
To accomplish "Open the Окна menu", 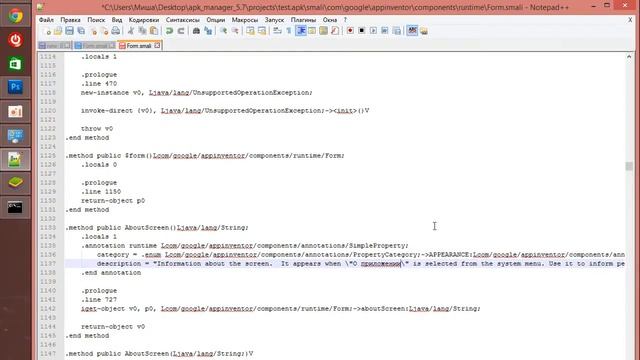I will click(x=329, y=20).
